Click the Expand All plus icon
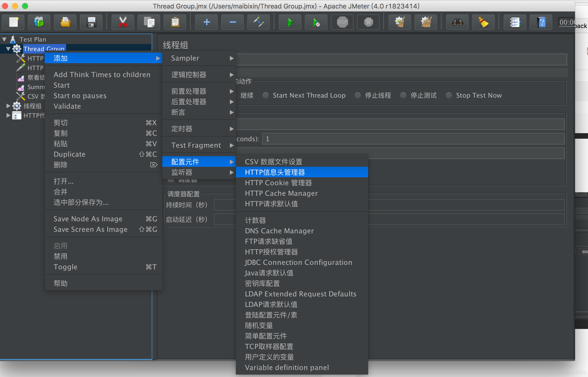Viewport: 588px width, 377px height. pos(207,22)
